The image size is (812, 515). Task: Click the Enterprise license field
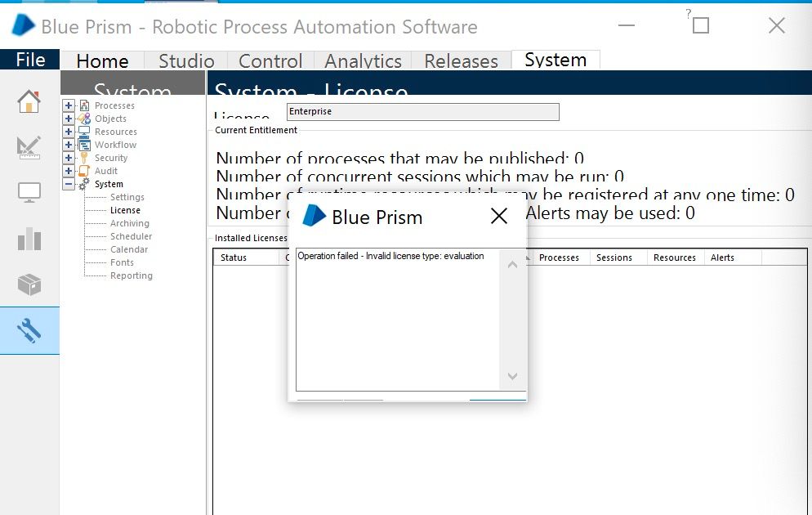[422, 111]
